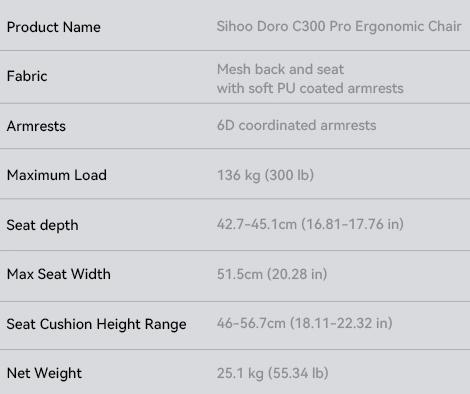Click divider line above Net Weight row

(235, 349)
